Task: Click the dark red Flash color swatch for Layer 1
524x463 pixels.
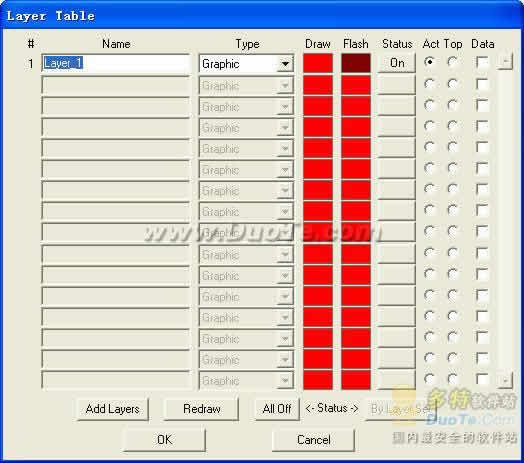Action: point(356,63)
